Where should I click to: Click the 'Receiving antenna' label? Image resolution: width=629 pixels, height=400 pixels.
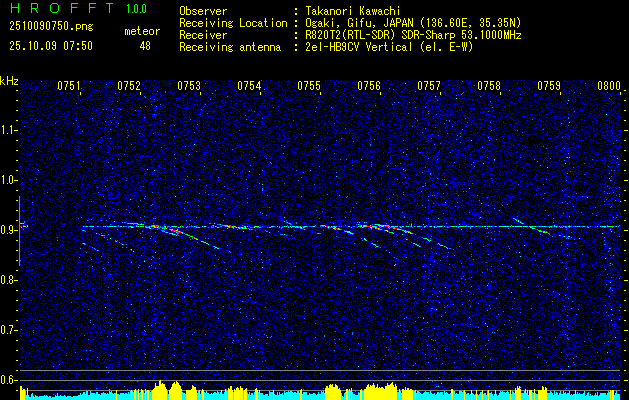coord(230,47)
